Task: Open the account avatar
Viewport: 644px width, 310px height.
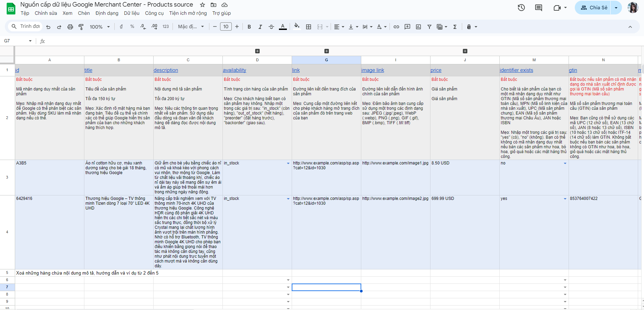Action: [633, 8]
